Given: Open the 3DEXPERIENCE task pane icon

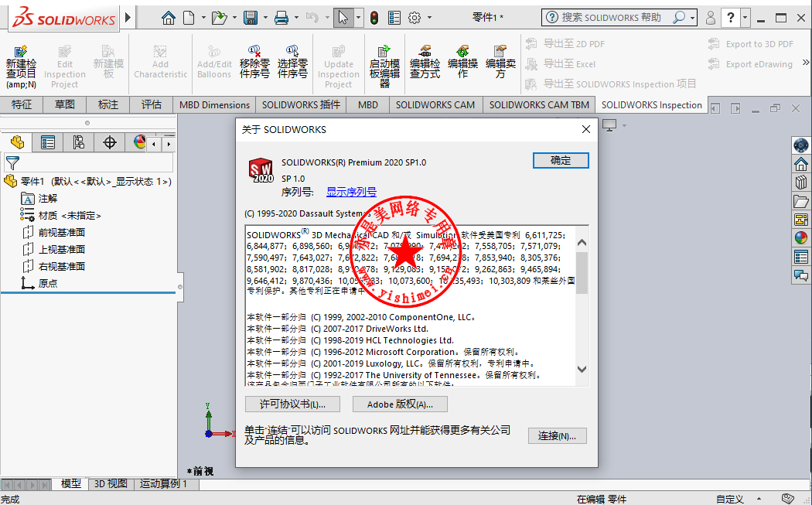Looking at the screenshot, I should 800,145.
